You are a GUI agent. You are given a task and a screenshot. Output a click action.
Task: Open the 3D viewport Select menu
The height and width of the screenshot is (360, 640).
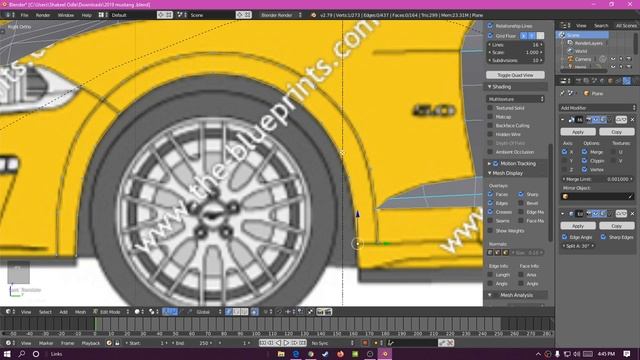point(45,312)
